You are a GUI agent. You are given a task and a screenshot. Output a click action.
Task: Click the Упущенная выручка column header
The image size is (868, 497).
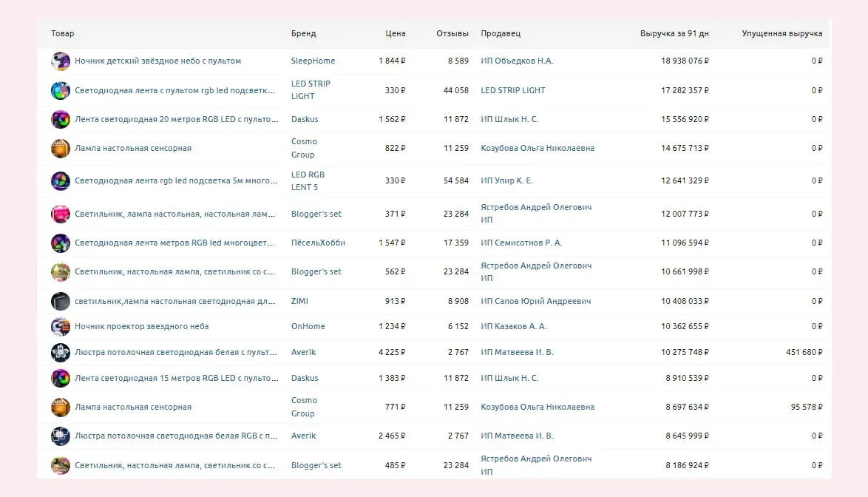click(781, 33)
